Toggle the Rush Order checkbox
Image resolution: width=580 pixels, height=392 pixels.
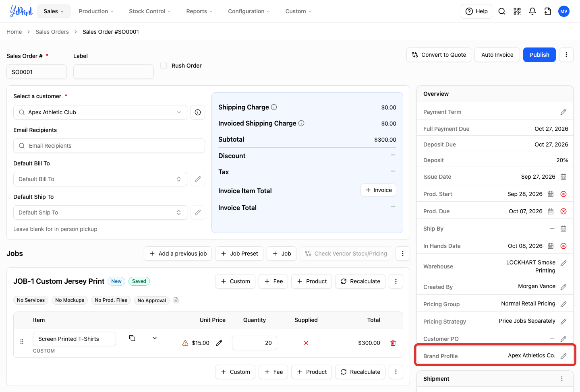164,65
